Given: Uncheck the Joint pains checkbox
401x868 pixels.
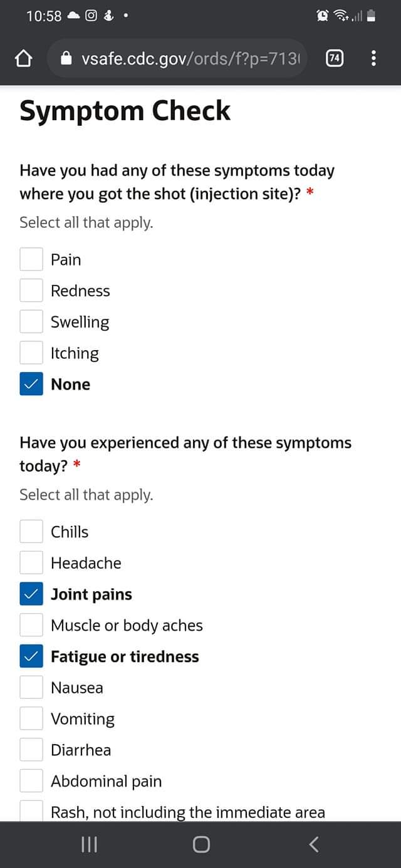Looking at the screenshot, I should (x=31, y=594).
